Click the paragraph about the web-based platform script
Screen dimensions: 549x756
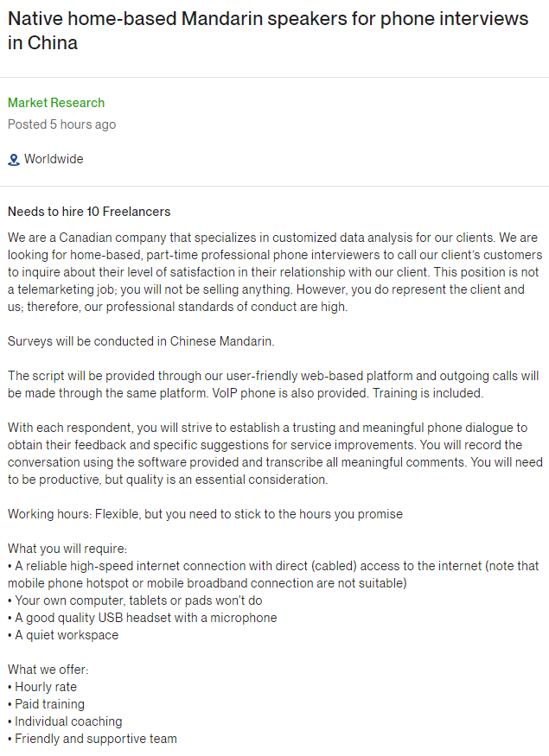274,384
